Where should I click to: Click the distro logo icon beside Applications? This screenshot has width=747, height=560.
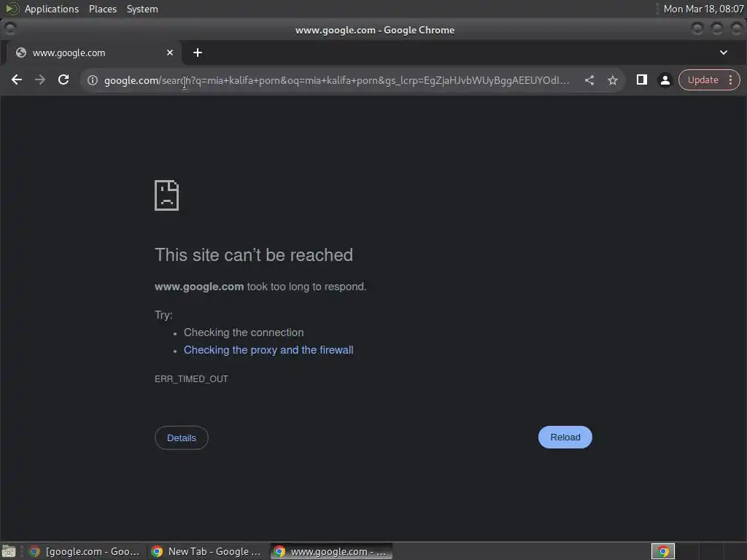coord(12,9)
